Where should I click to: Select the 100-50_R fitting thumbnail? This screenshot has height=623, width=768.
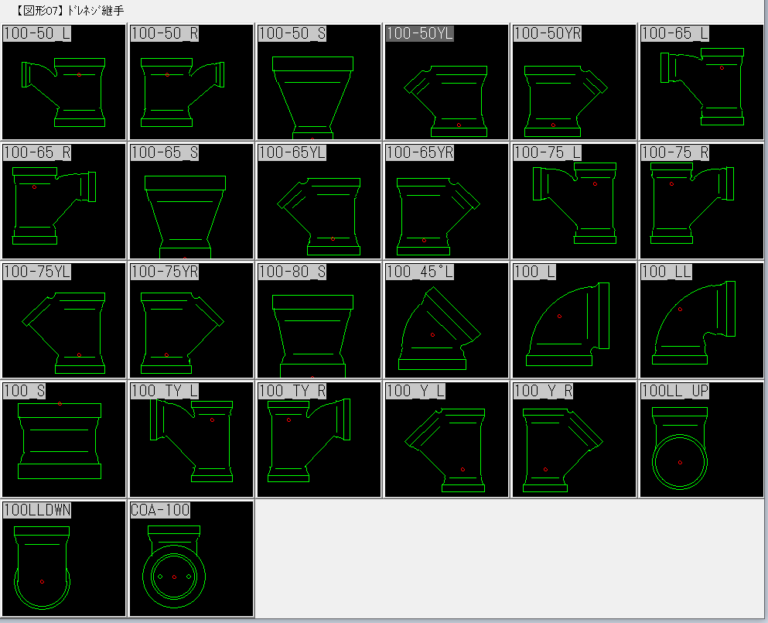192,82
